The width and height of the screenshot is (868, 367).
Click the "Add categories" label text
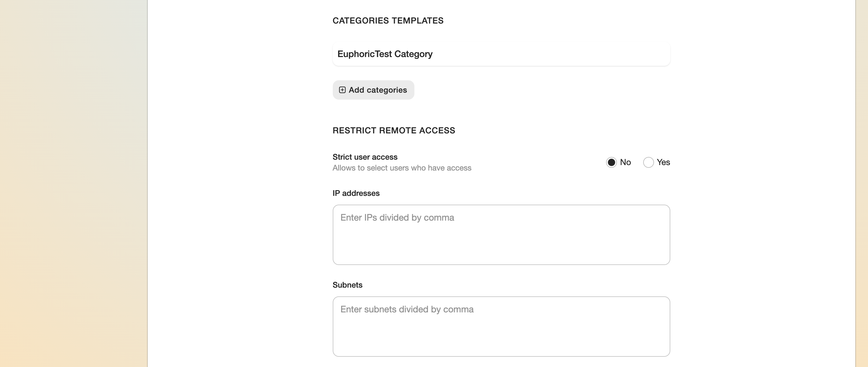378,90
